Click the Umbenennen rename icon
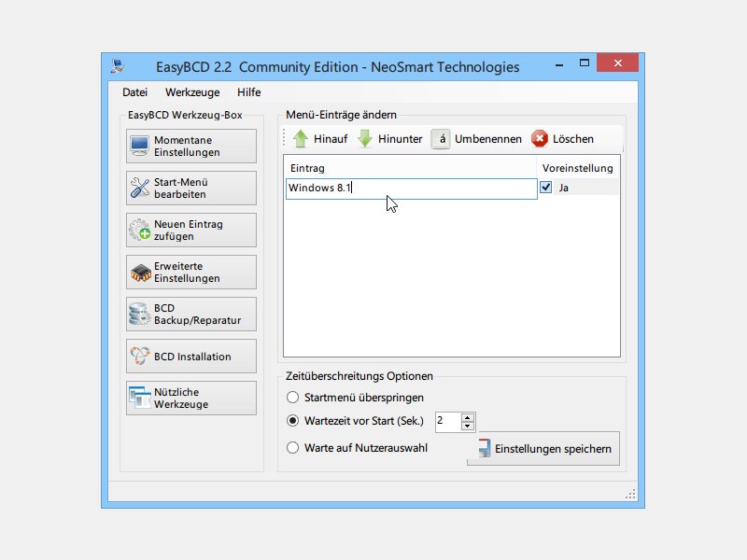The width and height of the screenshot is (747, 560). (x=441, y=139)
